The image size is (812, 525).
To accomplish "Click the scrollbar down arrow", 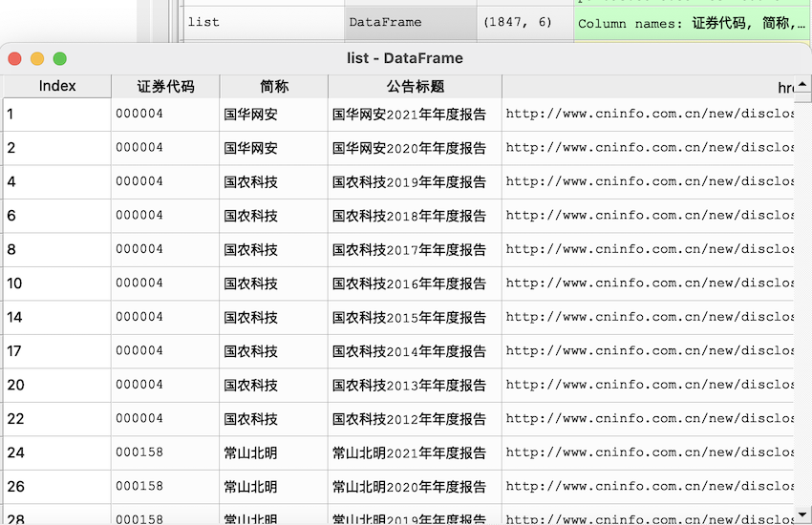I will pyautogui.click(x=802, y=515).
